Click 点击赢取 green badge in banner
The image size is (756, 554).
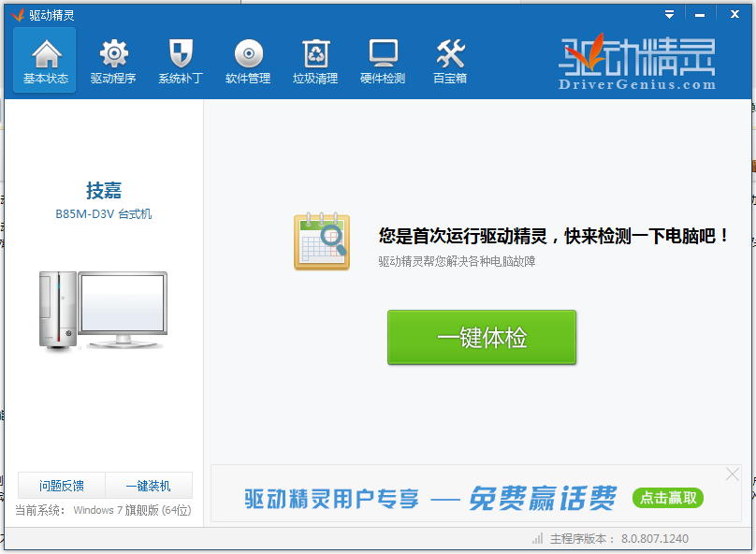tap(668, 498)
